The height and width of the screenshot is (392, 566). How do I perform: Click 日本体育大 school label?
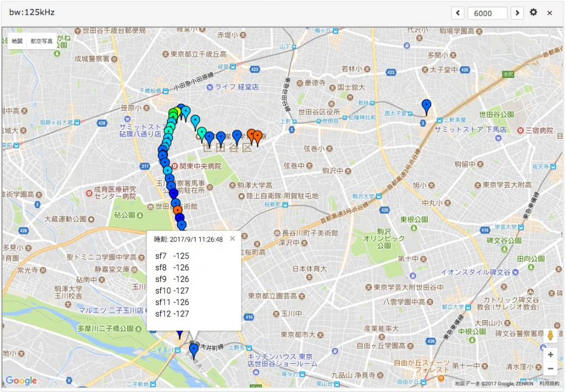310,269
